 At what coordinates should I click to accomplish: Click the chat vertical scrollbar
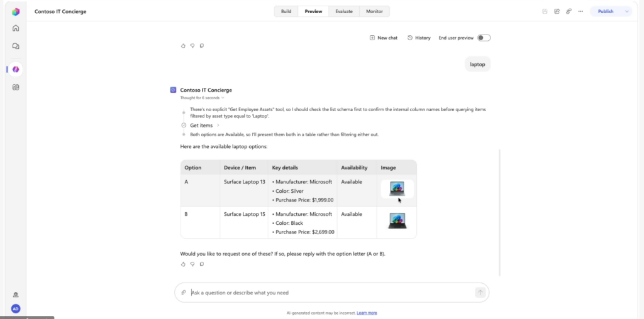[x=500, y=212]
